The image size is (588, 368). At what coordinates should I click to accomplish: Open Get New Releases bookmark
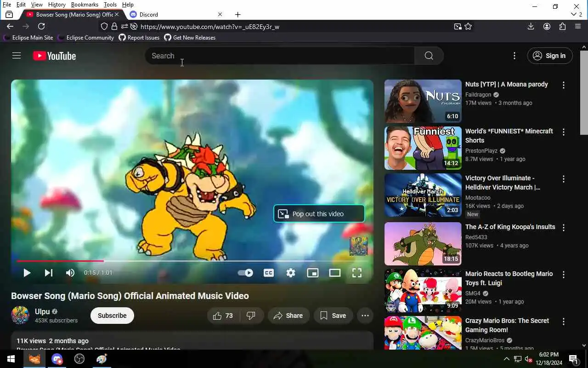click(x=190, y=38)
